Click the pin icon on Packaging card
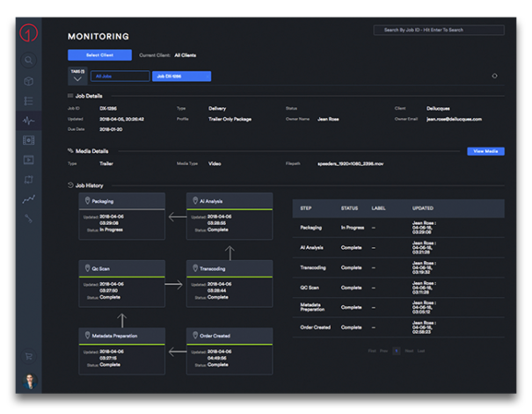Screen dimensions: 532x414 pos(87,200)
